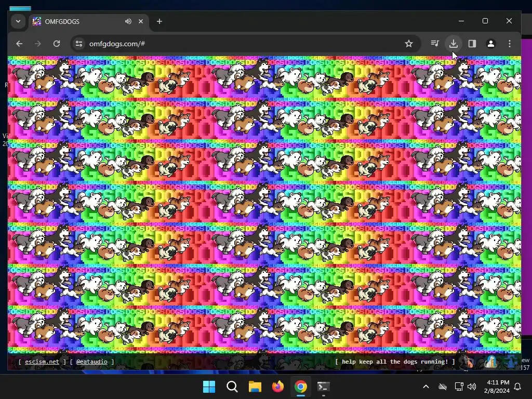This screenshot has width=532, height=399.
Task: Open network status tray icon
Action: (x=459, y=387)
